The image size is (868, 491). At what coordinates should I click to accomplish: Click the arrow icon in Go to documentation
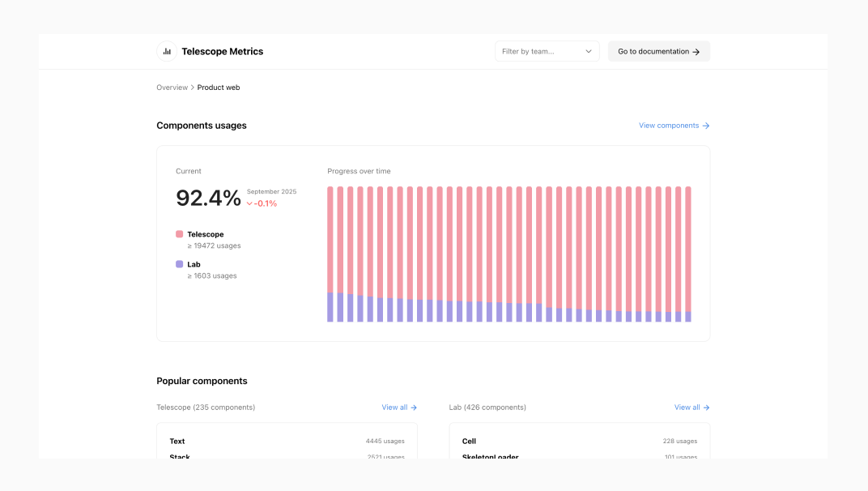point(696,52)
